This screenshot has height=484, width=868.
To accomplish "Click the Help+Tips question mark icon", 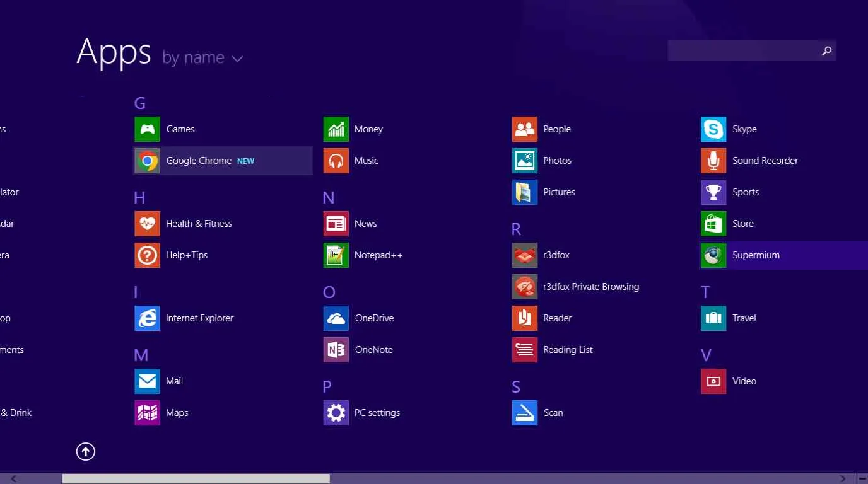I will [x=148, y=255].
